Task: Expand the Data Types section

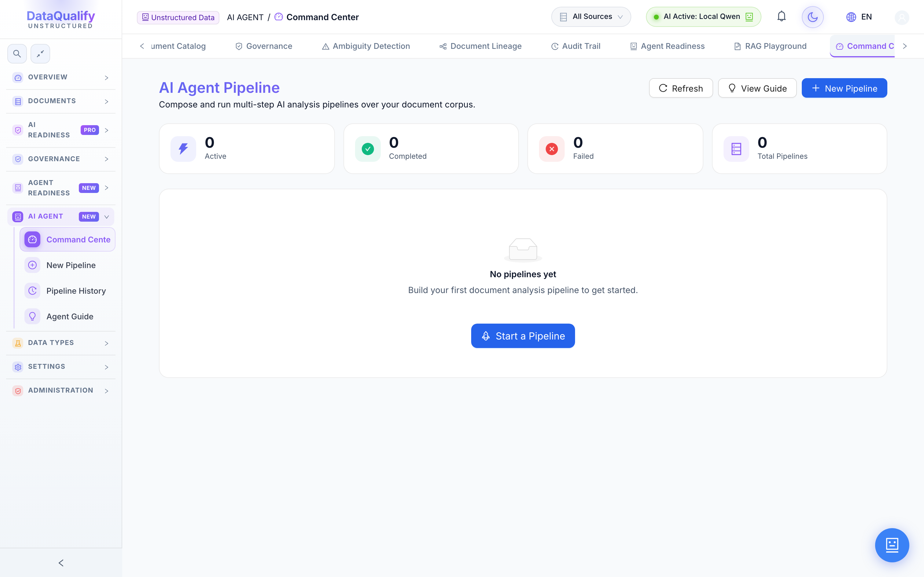Action: (x=61, y=343)
